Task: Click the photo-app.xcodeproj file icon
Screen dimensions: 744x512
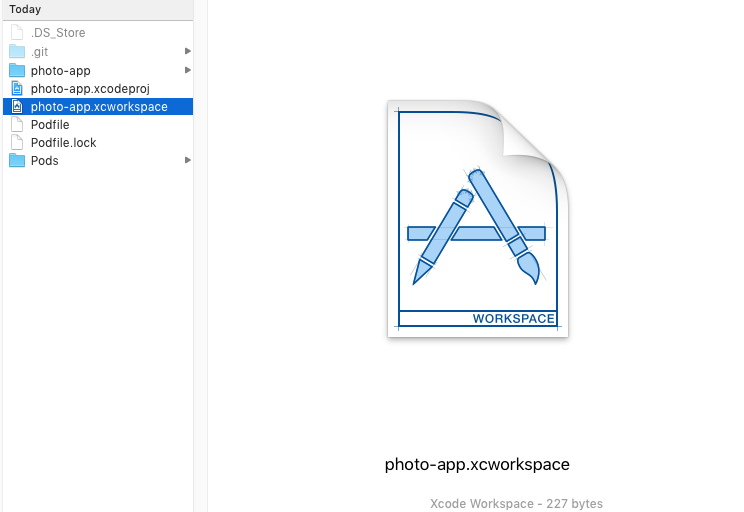Action: 17,88
